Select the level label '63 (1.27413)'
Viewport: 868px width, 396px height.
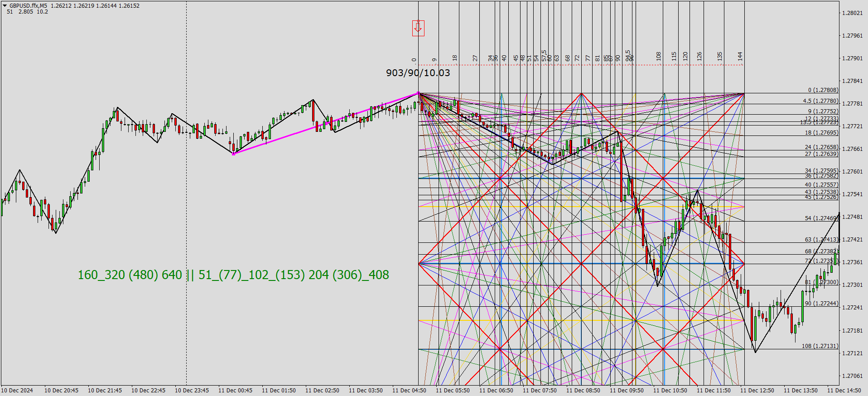(x=822, y=240)
